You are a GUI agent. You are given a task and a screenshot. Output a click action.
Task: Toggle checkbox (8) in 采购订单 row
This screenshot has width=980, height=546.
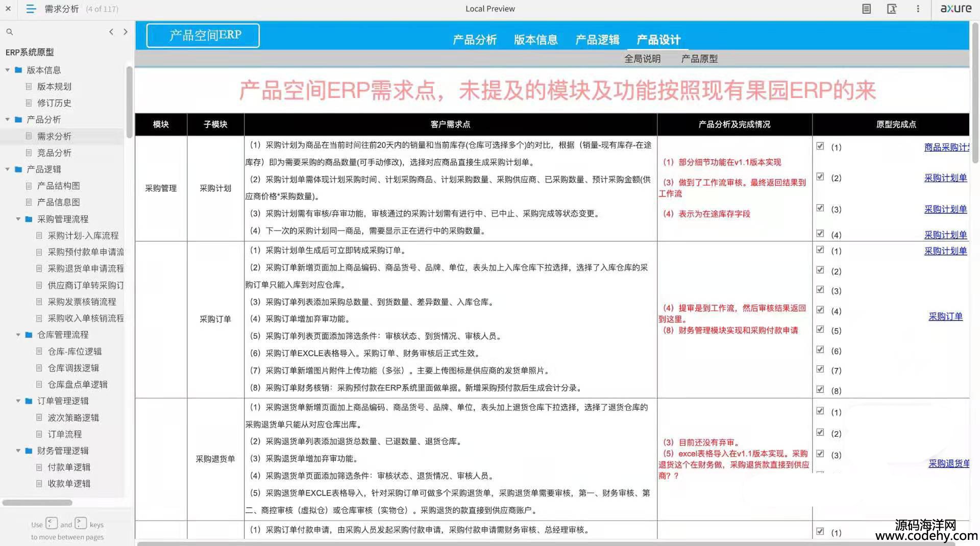click(820, 389)
